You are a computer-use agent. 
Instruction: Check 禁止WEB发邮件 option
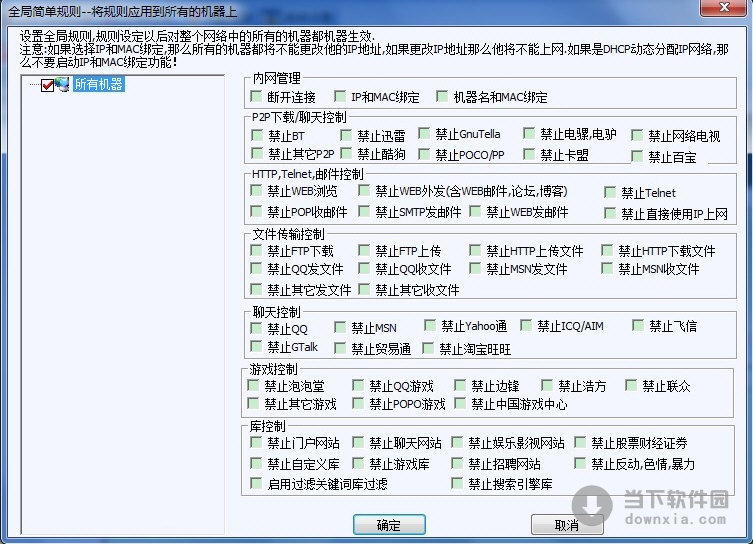click(x=475, y=212)
